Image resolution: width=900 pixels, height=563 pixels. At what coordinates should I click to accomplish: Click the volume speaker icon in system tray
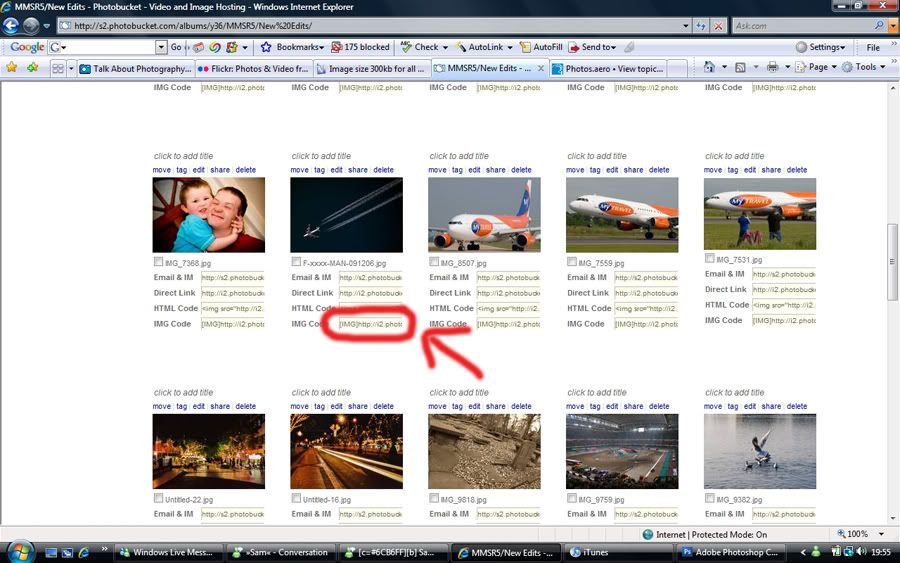(861, 552)
